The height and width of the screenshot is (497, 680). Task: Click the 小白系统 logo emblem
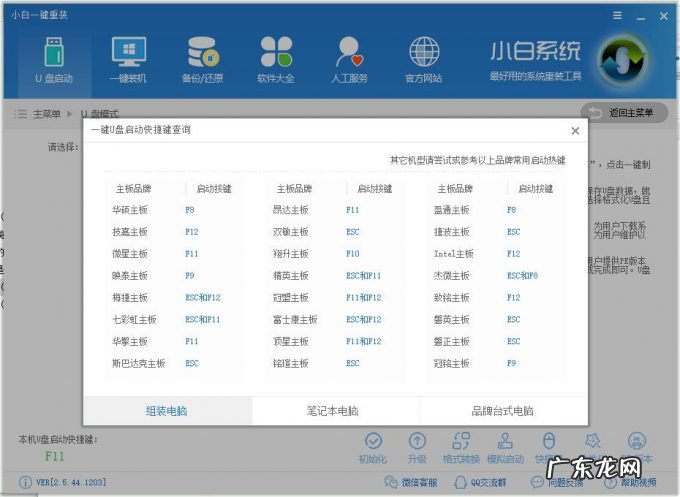[x=622, y=61]
